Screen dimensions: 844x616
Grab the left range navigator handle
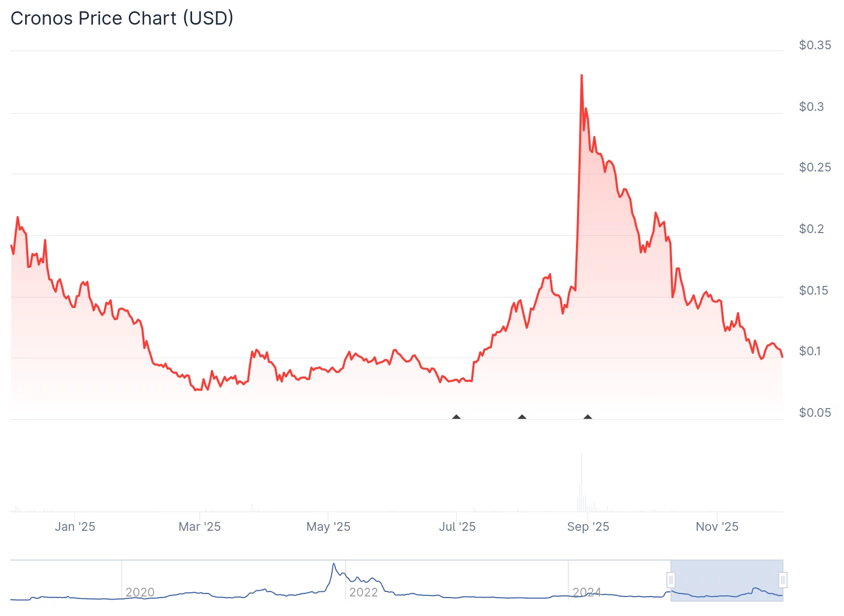[x=670, y=580]
